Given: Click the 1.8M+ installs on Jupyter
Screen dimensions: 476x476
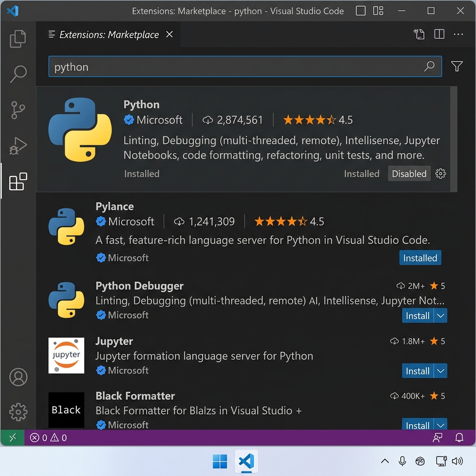Looking at the screenshot, I should pos(407,341).
